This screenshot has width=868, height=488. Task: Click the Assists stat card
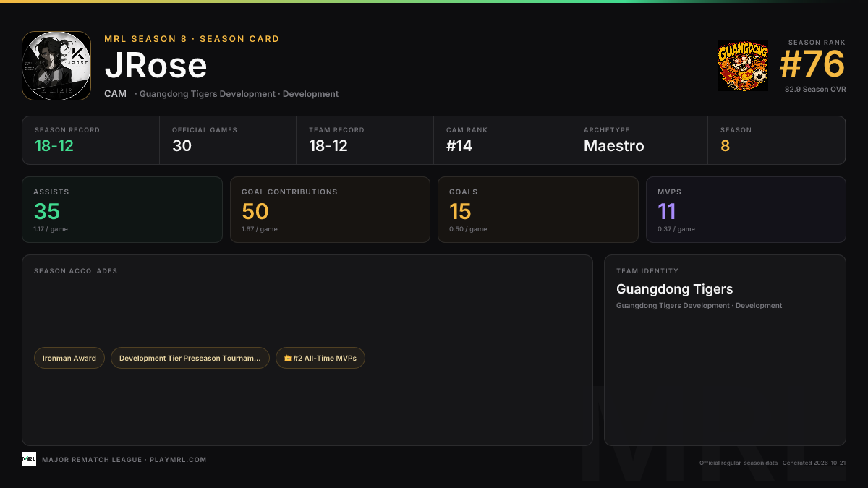pos(122,210)
